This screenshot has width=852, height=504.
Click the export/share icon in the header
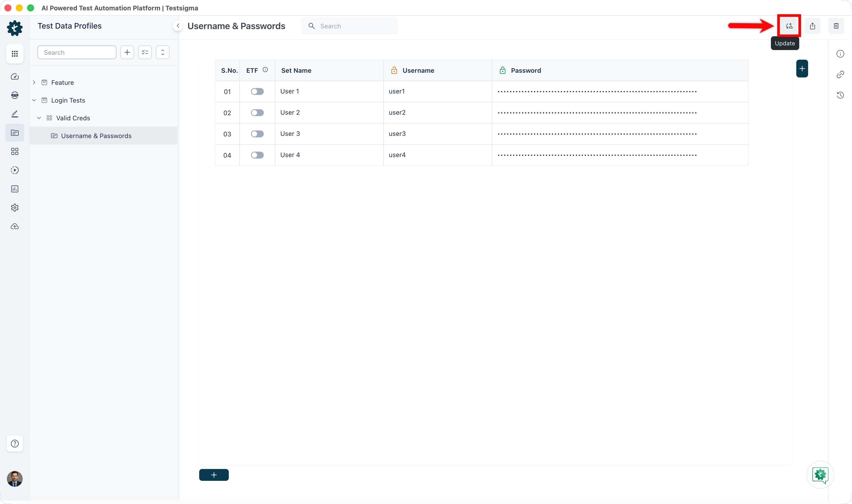coord(812,26)
